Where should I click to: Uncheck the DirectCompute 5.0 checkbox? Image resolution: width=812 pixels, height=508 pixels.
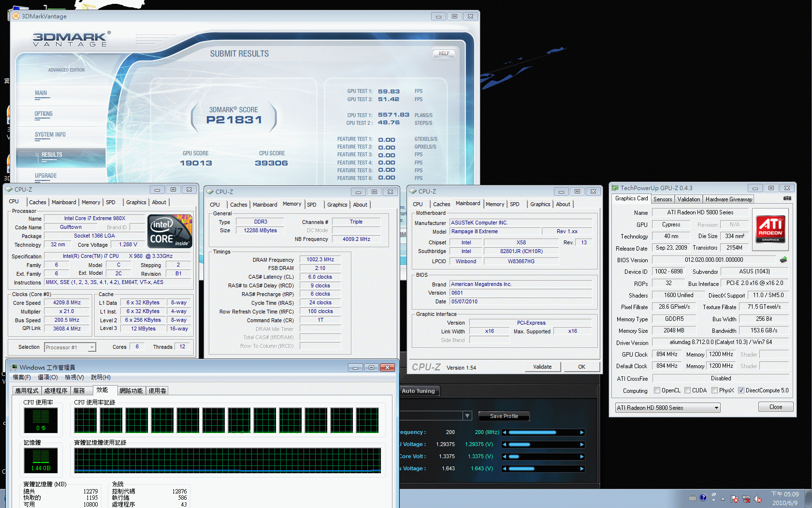[x=741, y=390]
